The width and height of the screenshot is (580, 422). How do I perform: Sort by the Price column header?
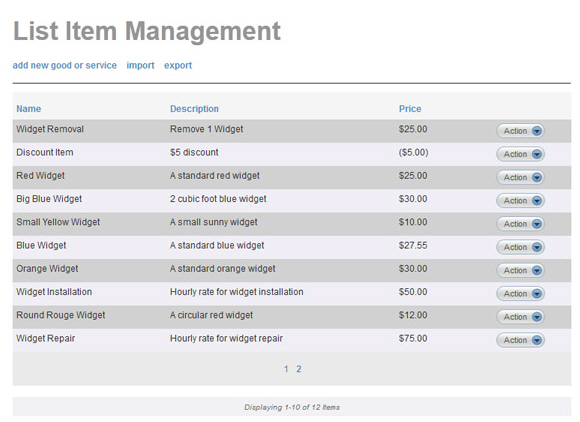[x=410, y=109]
